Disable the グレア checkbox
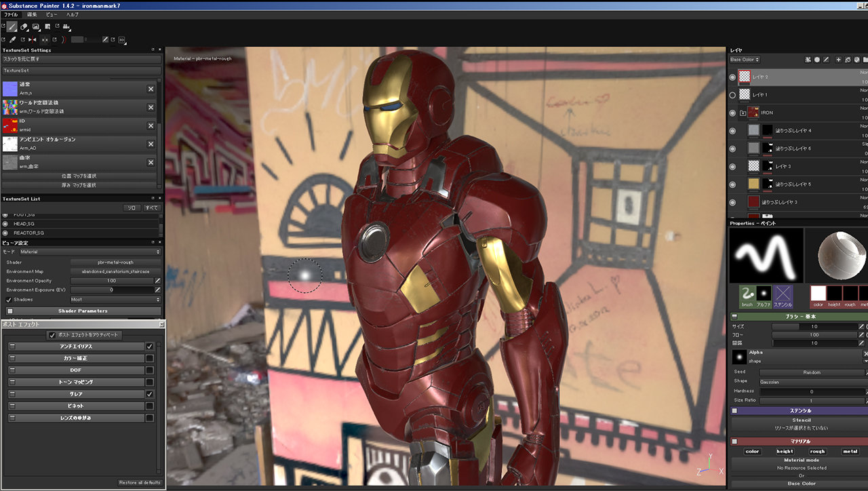This screenshot has width=868, height=491. click(150, 394)
